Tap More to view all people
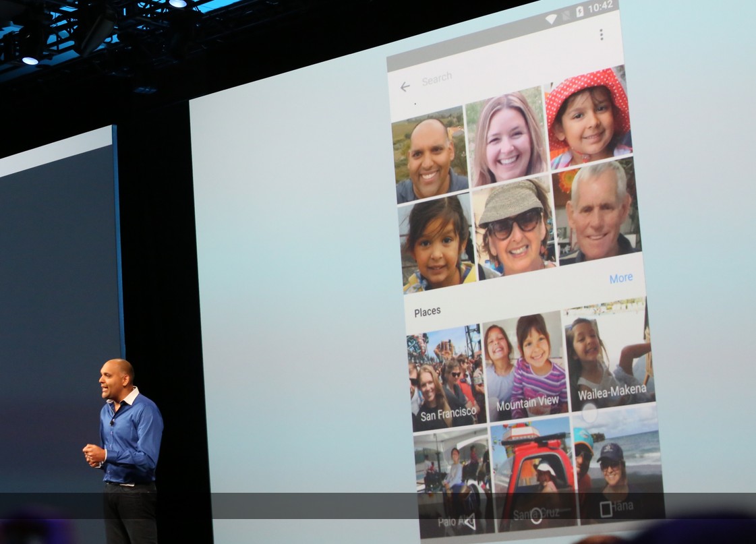756x544 pixels. point(622,277)
